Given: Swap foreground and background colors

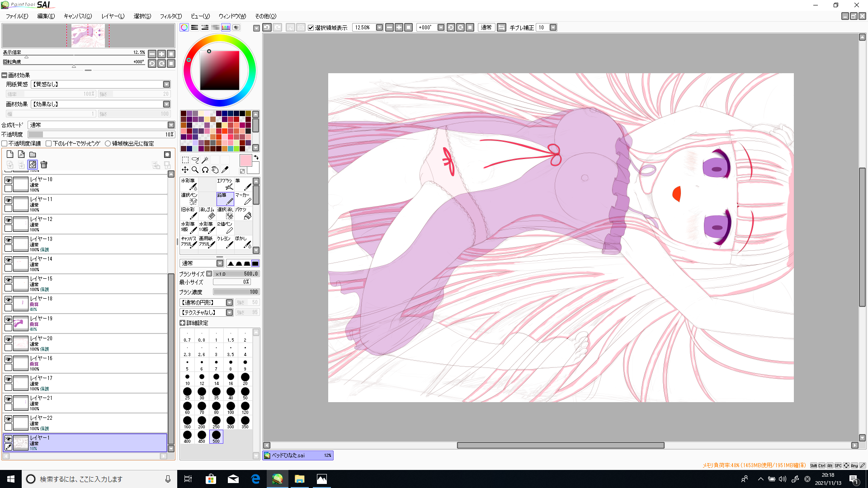Looking at the screenshot, I should tap(256, 158).
